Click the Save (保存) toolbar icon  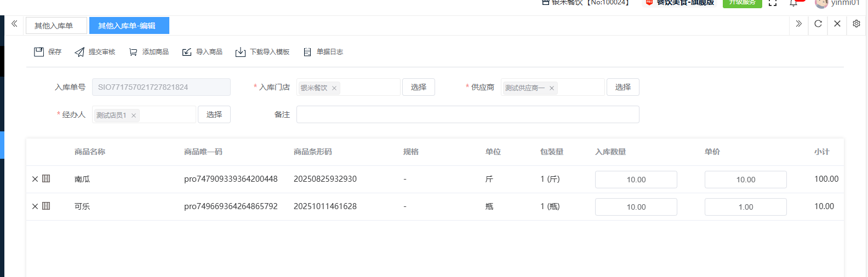[x=39, y=52]
